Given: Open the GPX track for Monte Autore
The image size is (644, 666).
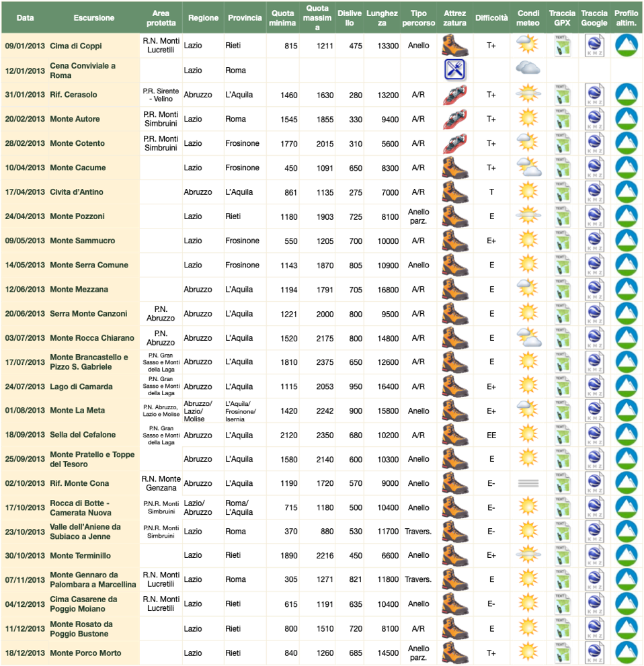Looking at the screenshot, I should (563, 120).
